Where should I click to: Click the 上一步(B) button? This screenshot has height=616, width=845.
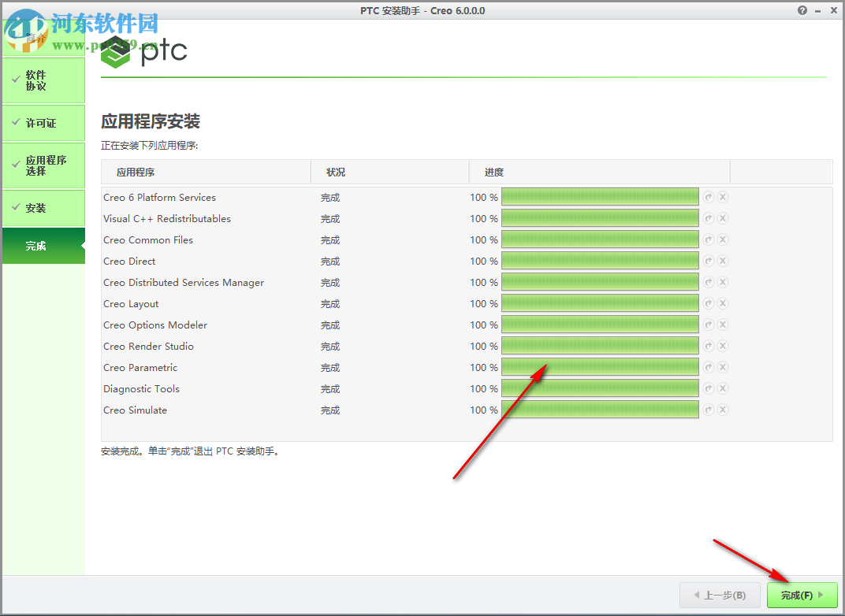pos(720,595)
